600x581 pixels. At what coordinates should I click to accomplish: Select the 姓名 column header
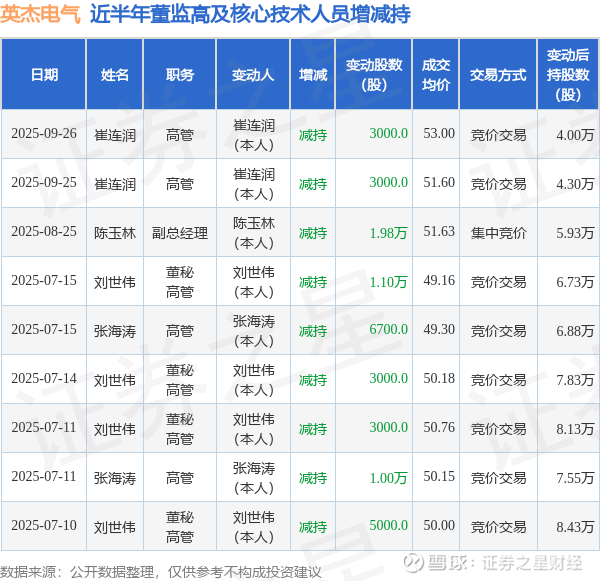115,74
